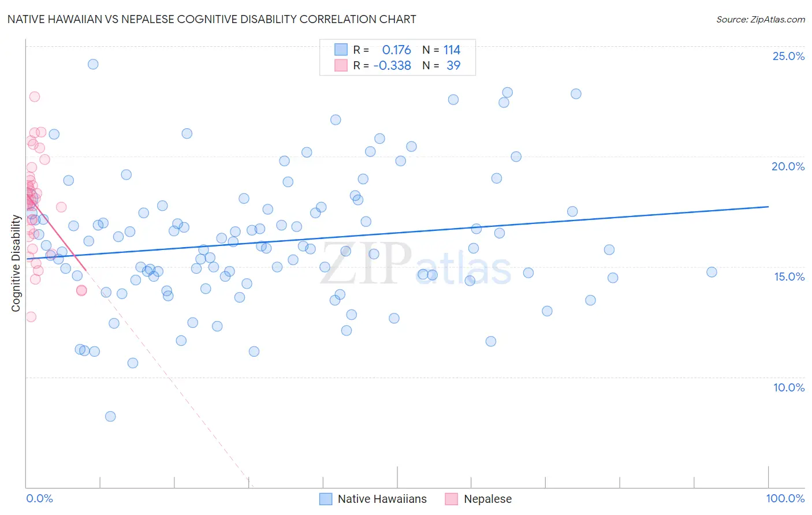Viewport: 812px width, 515px height.
Task: Select the Nepalese legend label
Action: coord(487,499)
